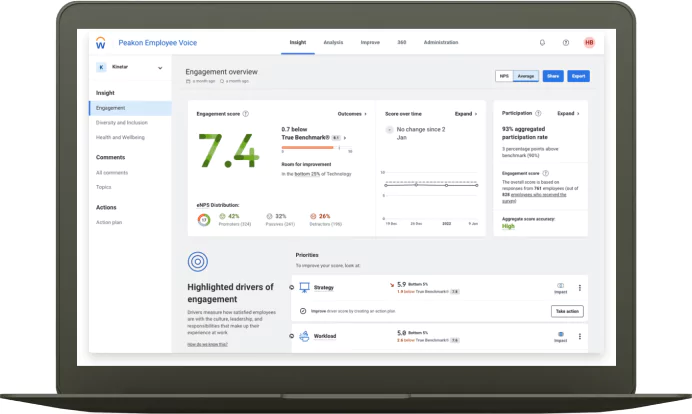Click the Passives neutral face icon
This screenshot has height=414, width=692.
[269, 216]
